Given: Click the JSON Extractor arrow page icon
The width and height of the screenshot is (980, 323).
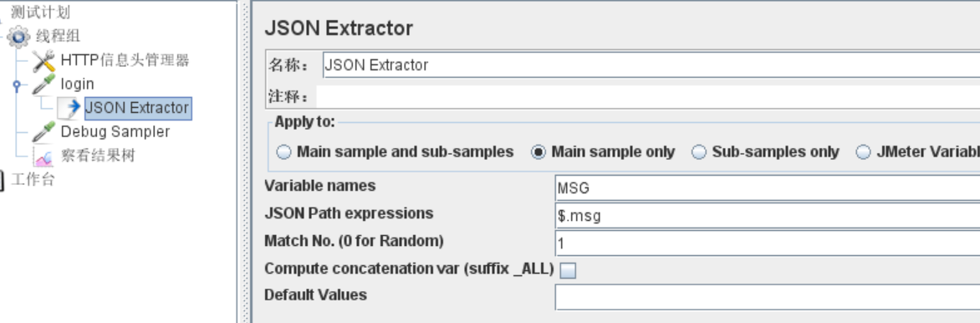Looking at the screenshot, I should [69, 108].
